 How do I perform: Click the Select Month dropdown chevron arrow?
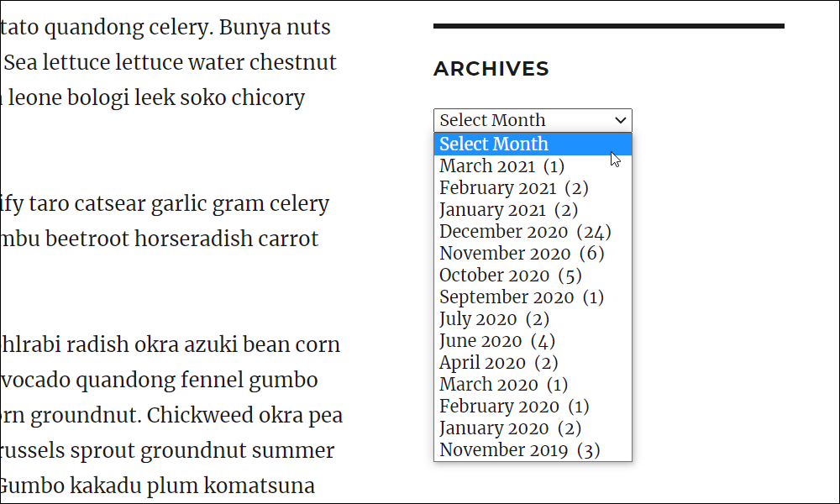click(621, 120)
